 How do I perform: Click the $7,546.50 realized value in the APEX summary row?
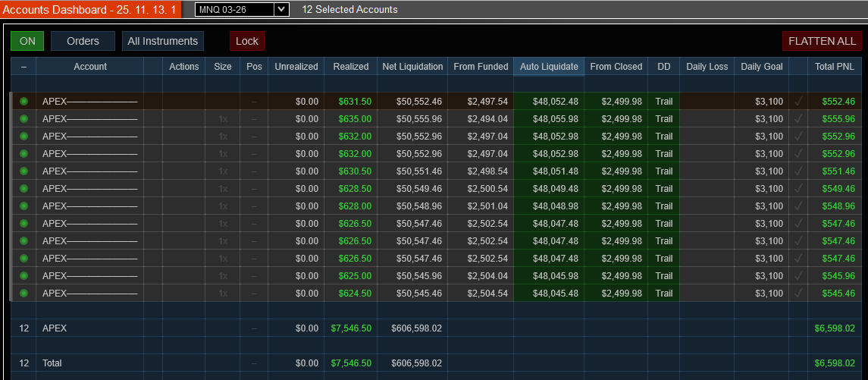[351, 328]
